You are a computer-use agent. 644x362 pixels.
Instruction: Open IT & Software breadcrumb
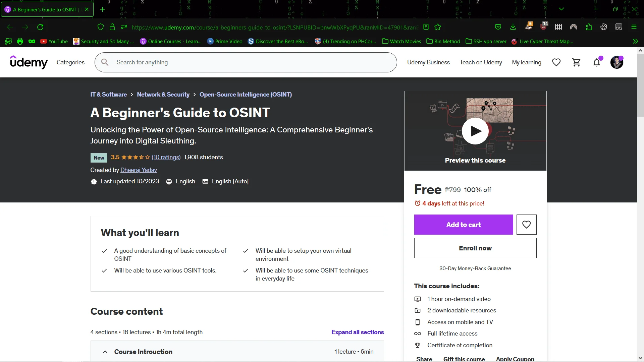coord(108,95)
